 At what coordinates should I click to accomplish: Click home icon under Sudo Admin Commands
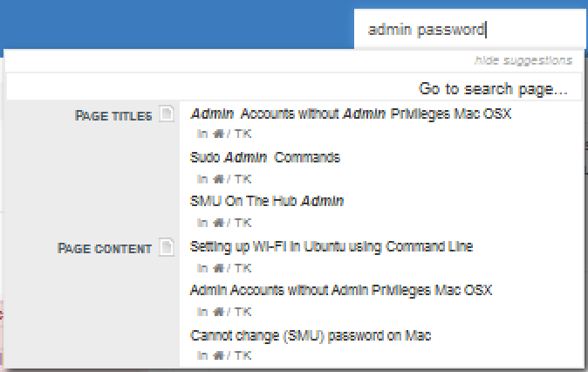coord(219,179)
